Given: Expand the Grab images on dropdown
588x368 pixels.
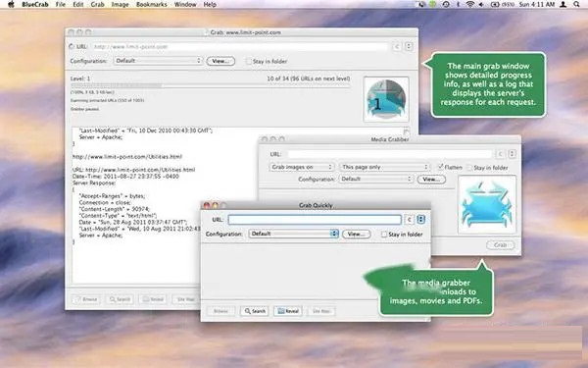Looking at the screenshot, I should click(302, 167).
